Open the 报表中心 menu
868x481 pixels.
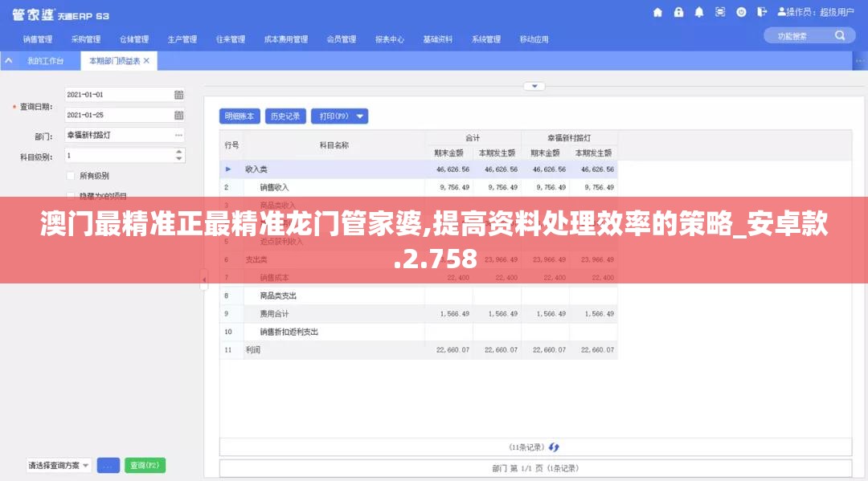[x=390, y=39]
